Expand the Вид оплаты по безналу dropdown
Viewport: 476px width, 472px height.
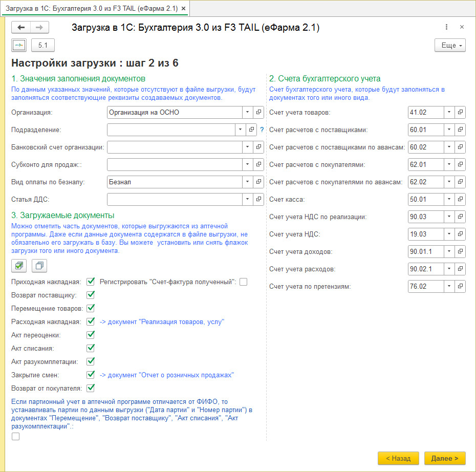pos(248,182)
